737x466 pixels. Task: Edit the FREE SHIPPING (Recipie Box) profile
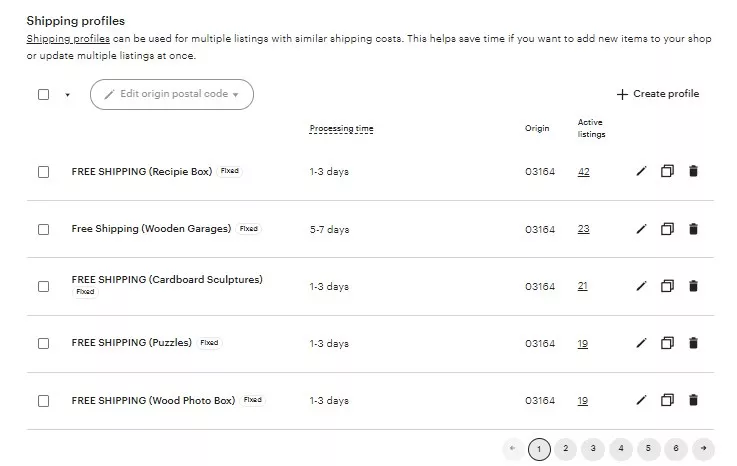(641, 171)
